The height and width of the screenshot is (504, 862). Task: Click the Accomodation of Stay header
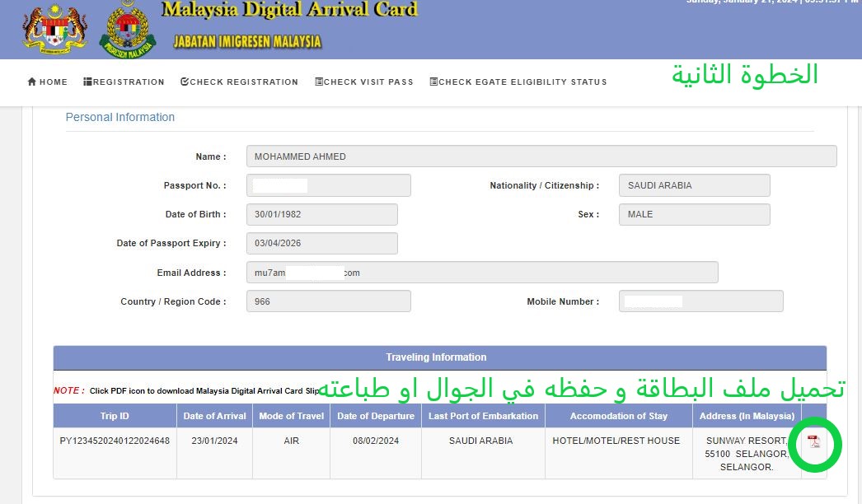[618, 416]
